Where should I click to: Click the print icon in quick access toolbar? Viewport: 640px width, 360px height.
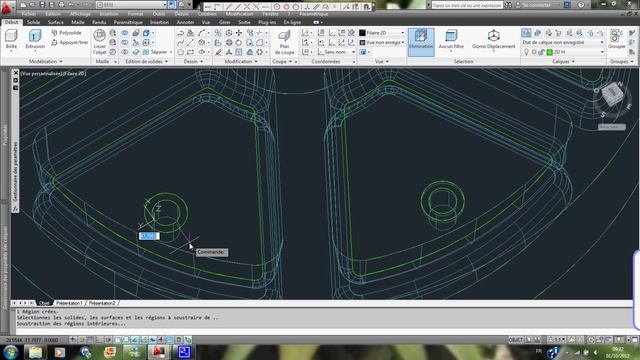click(61, 5)
